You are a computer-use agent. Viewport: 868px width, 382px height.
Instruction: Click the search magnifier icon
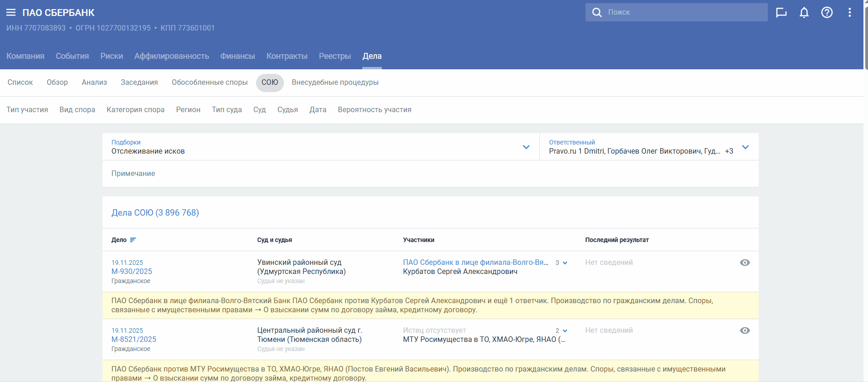pyautogui.click(x=597, y=12)
